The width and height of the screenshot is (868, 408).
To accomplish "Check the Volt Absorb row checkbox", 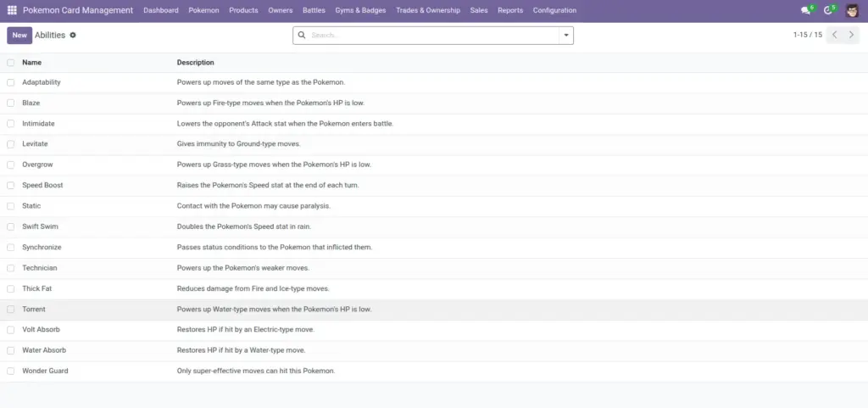I will 10,330.
